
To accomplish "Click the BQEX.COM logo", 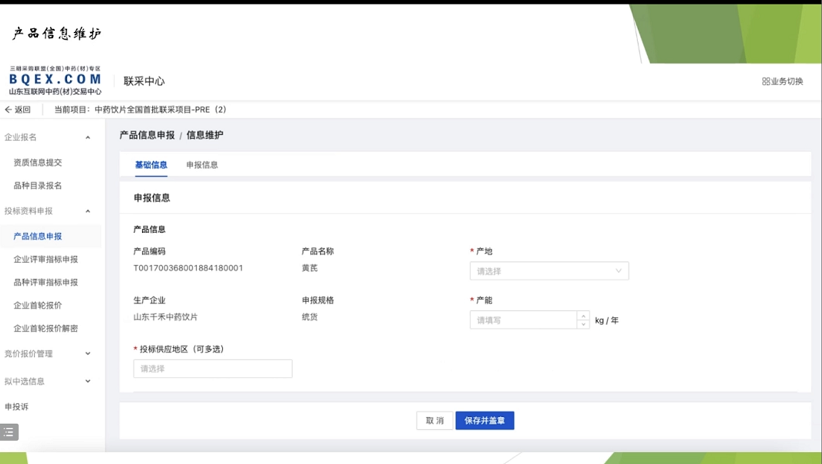I will coord(55,81).
